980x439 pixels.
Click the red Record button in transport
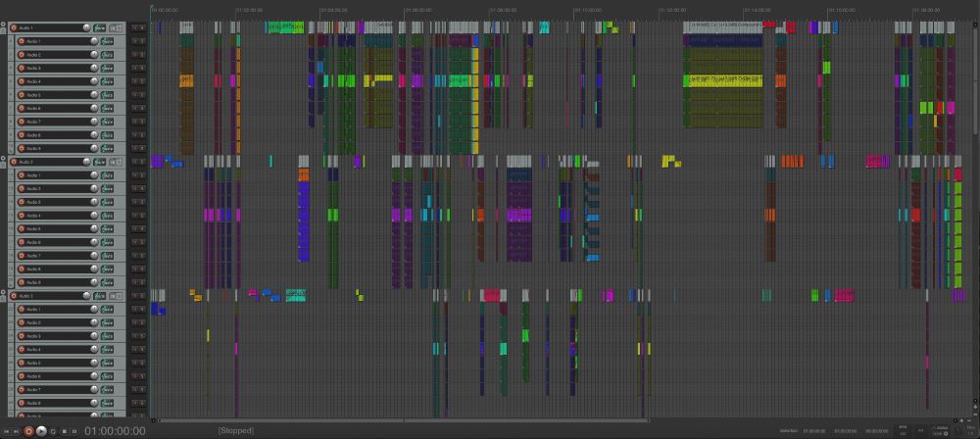(28, 431)
